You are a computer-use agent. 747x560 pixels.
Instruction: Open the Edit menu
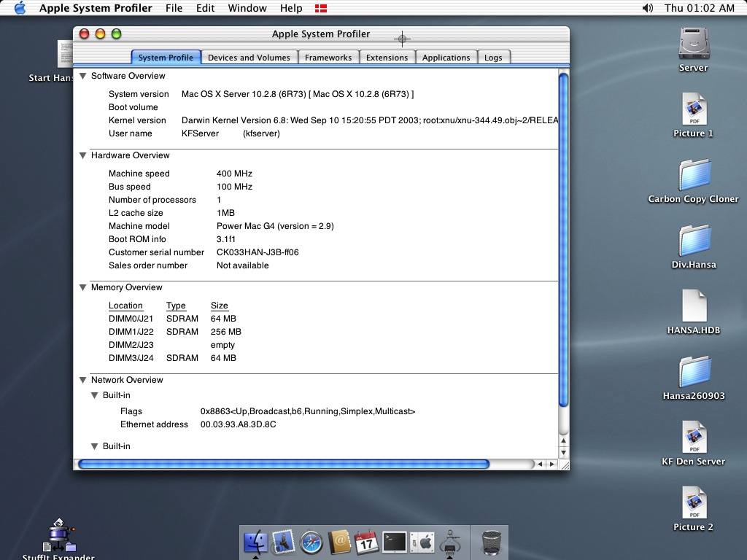pos(205,8)
